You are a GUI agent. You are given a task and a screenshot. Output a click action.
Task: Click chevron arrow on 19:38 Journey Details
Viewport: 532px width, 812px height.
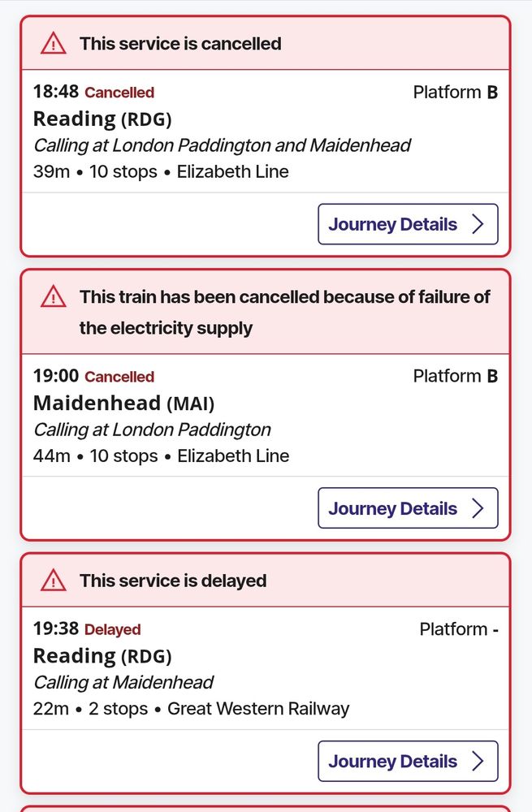[478, 762]
